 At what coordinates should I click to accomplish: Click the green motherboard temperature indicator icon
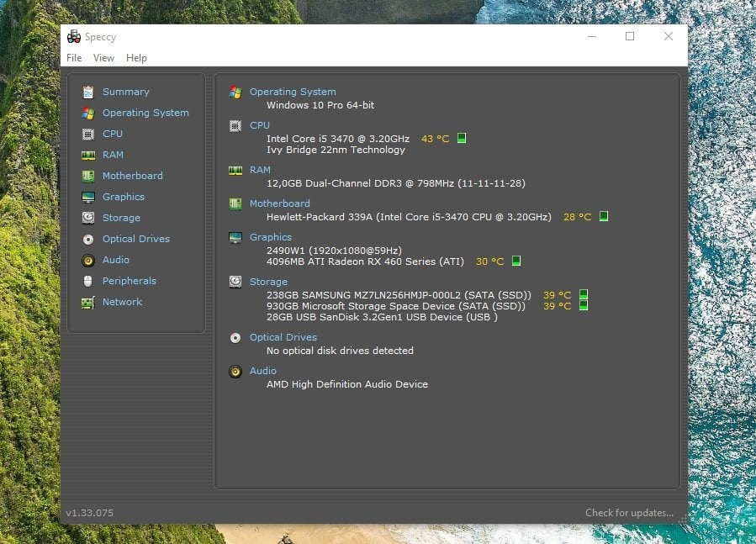pyautogui.click(x=604, y=217)
